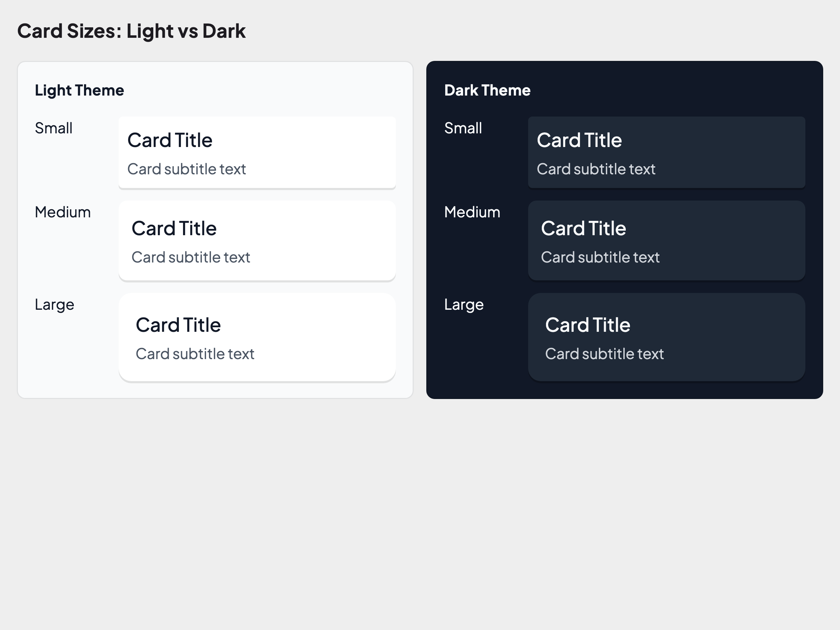Click the large dark card's Card Title
Screen dimensions: 840x630
[587, 325]
